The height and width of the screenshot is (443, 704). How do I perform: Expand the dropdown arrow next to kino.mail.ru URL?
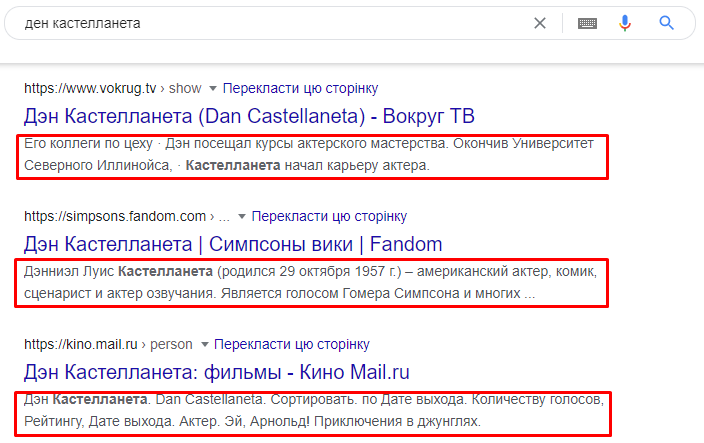(x=204, y=344)
